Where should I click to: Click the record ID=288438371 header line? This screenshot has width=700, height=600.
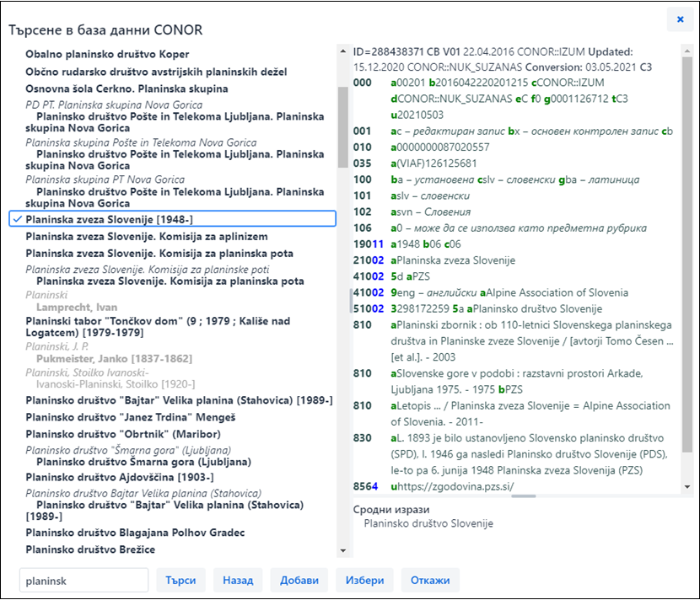493,51
